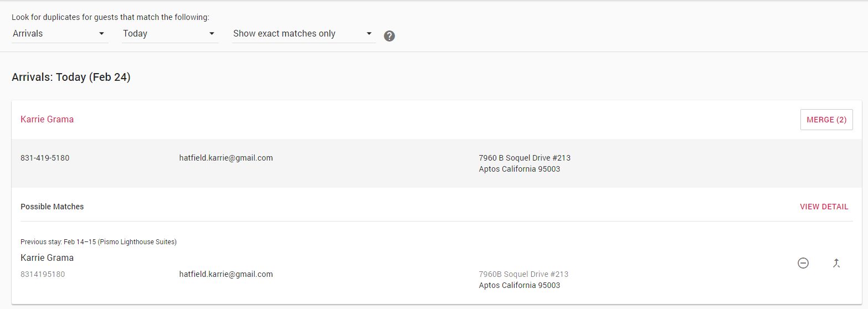868x309 pixels.
Task: Open the Arrivals dropdown
Action: [x=60, y=34]
